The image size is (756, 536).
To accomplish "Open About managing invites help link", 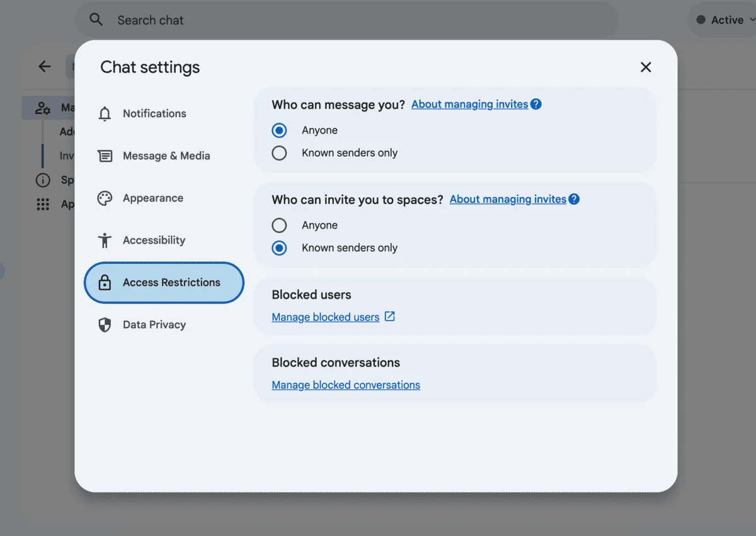I will [469, 104].
